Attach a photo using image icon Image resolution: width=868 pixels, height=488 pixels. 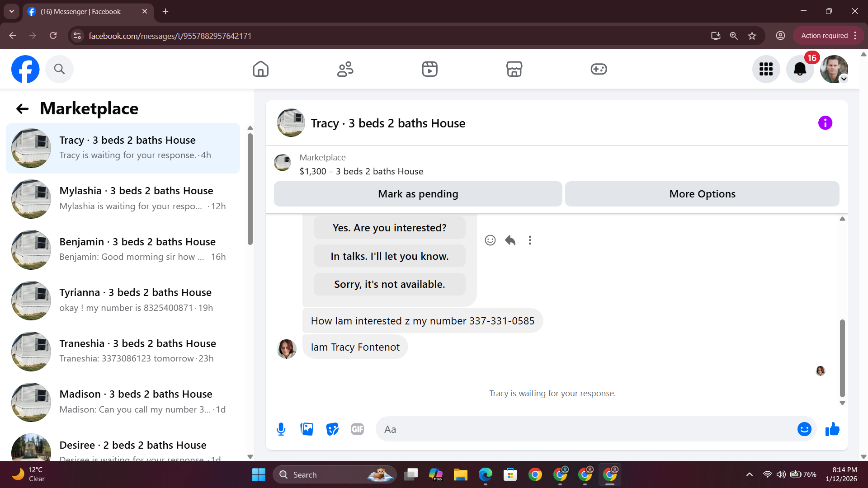click(307, 429)
